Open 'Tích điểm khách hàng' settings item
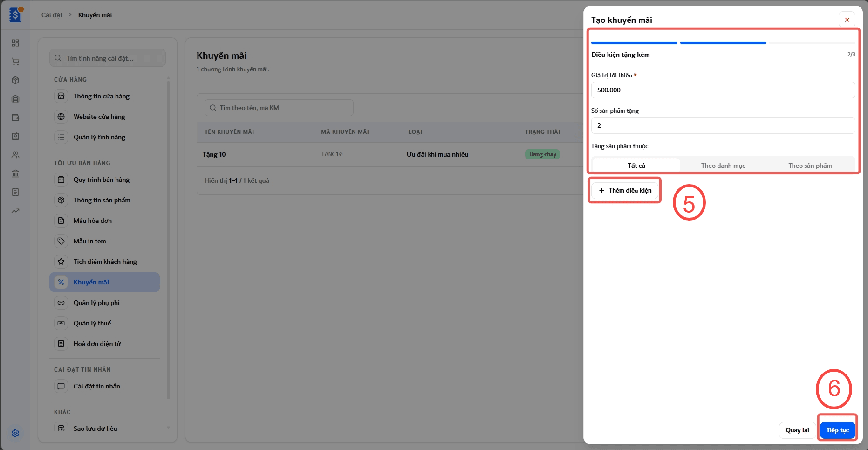The height and width of the screenshot is (450, 868). [x=104, y=262]
